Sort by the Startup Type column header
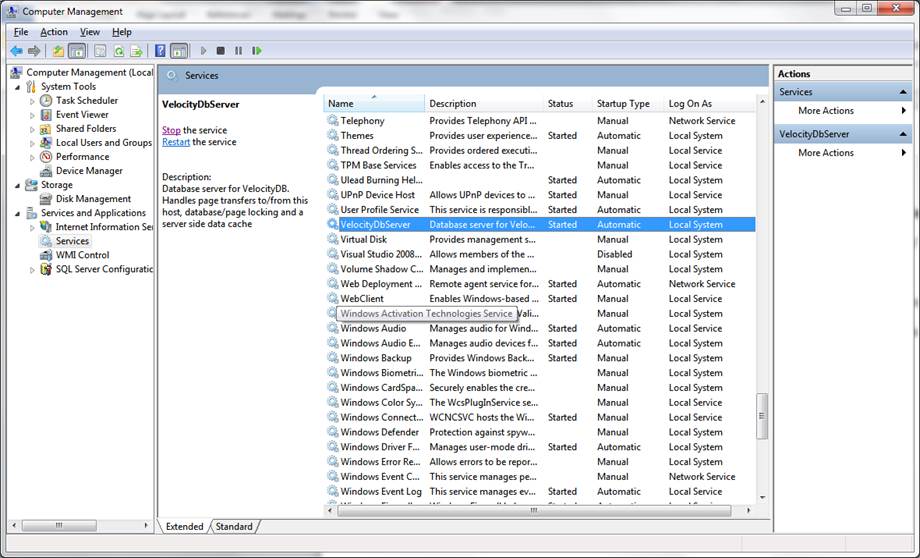The width and height of the screenshot is (920, 558). click(x=628, y=103)
